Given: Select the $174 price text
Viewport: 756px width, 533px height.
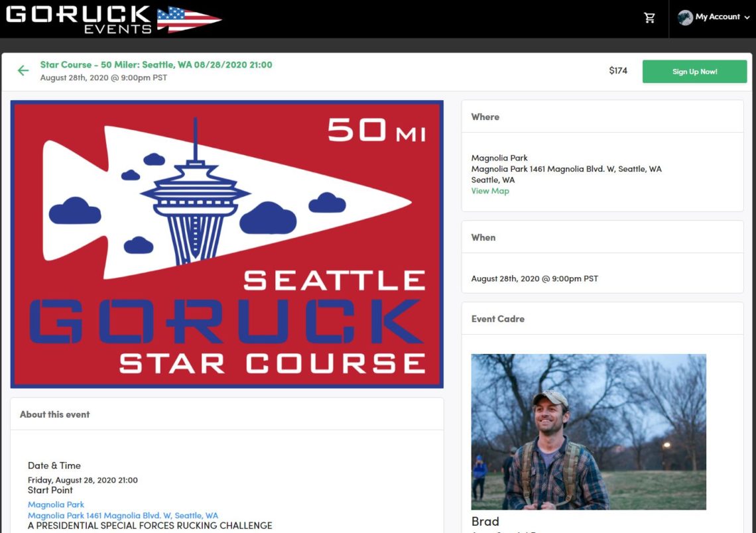Looking at the screenshot, I should [618, 71].
